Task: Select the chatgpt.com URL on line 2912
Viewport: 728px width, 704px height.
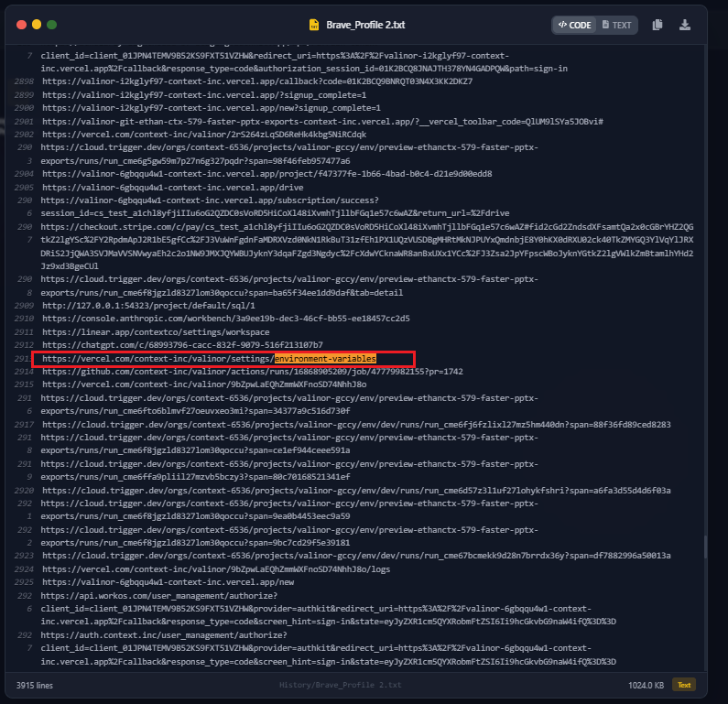Action: (x=182, y=345)
